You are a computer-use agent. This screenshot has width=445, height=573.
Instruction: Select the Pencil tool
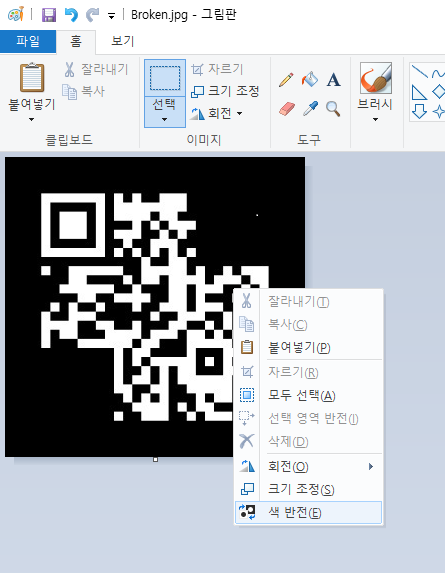(x=286, y=79)
